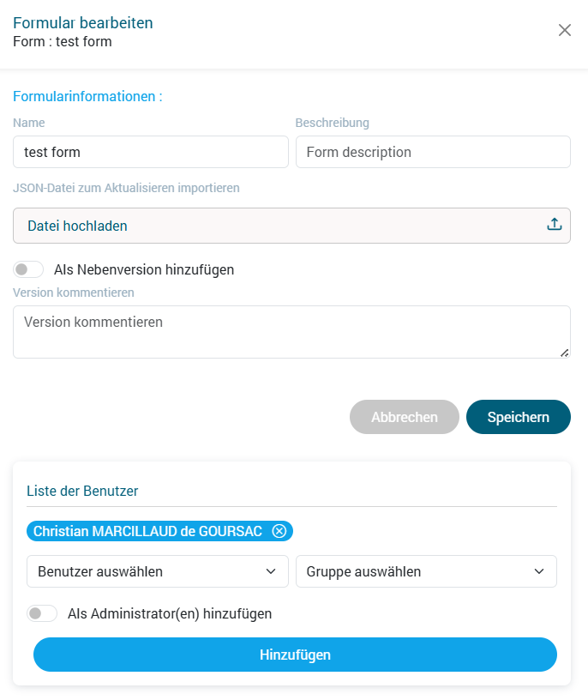Enable Als Administrator(en) hinzufügen
This screenshot has height=700, width=588.
click(42, 612)
